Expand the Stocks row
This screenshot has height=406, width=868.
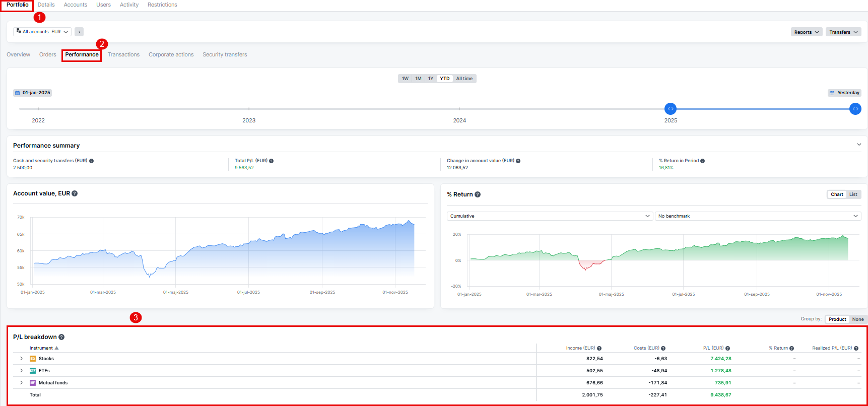[x=21, y=359]
